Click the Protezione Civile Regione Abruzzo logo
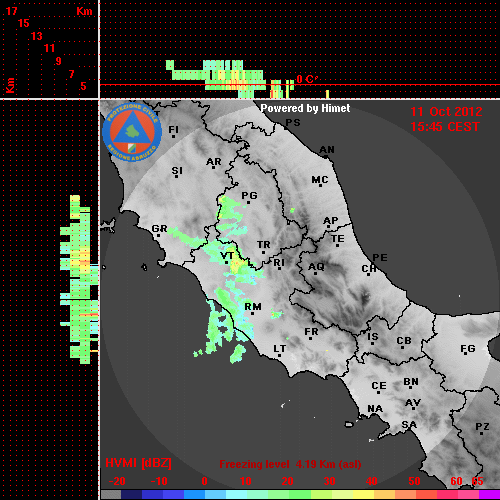This screenshot has width=500, height=500. pos(132,133)
